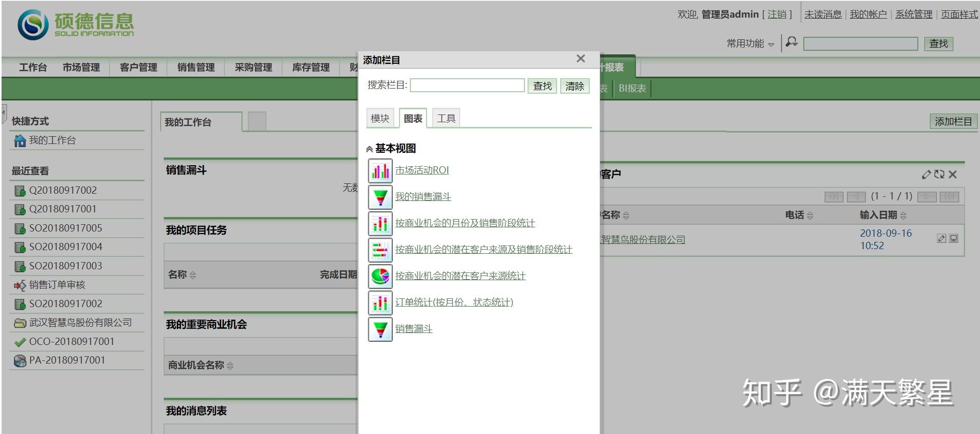
Task: Click the search magnifier icon in header
Action: pyautogui.click(x=791, y=42)
